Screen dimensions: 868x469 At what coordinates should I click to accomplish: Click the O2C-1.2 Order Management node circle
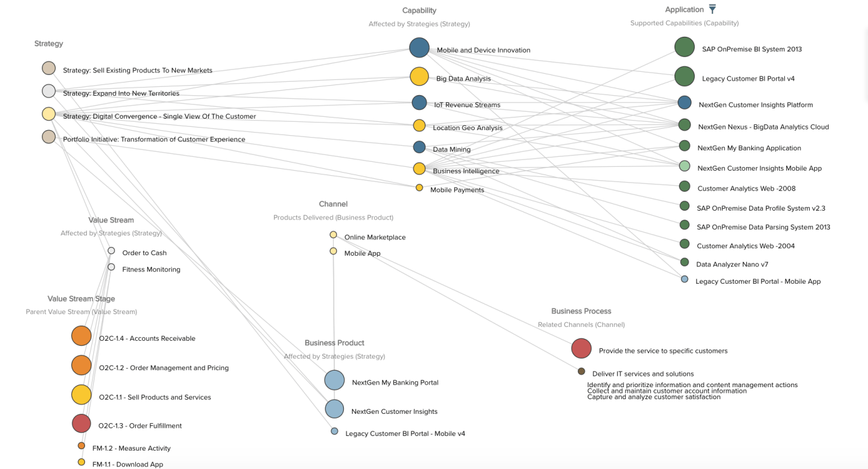point(81,365)
